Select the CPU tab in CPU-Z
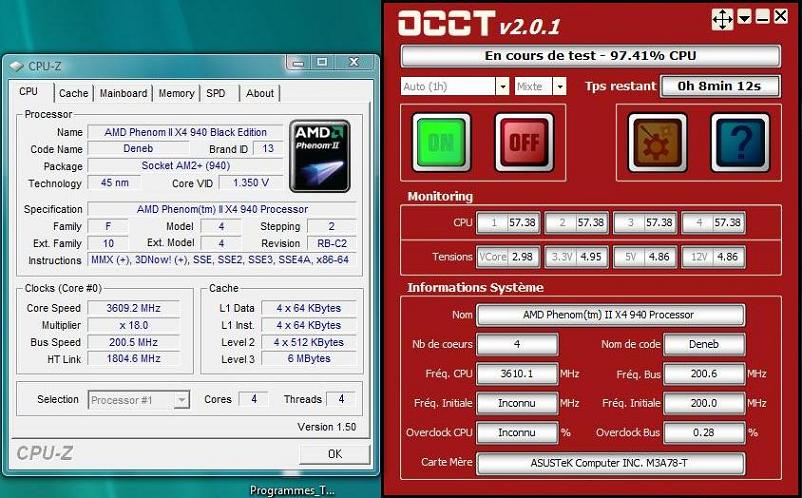Viewport: 802px width, 498px height. 29,92
